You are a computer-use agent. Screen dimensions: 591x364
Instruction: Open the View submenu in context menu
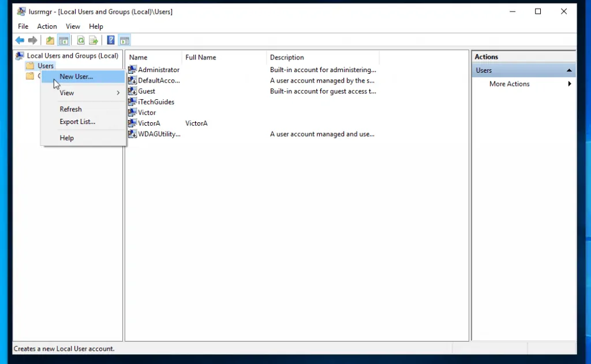[x=66, y=92]
